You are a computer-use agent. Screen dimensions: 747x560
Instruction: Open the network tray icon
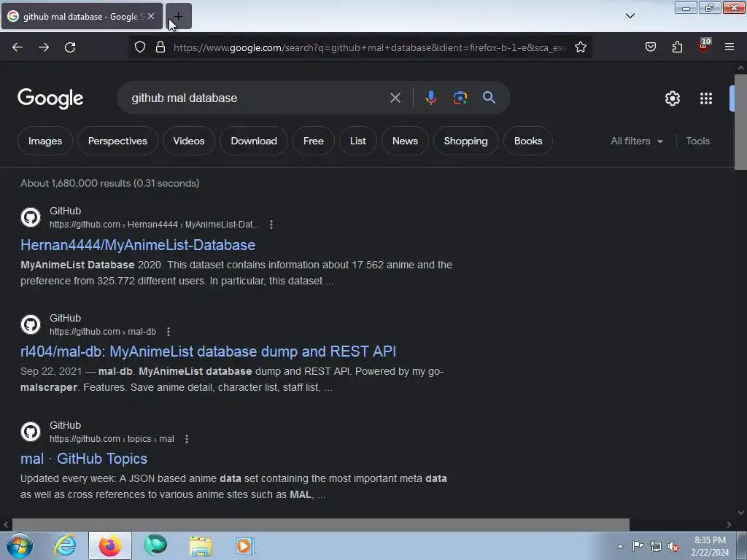656,547
